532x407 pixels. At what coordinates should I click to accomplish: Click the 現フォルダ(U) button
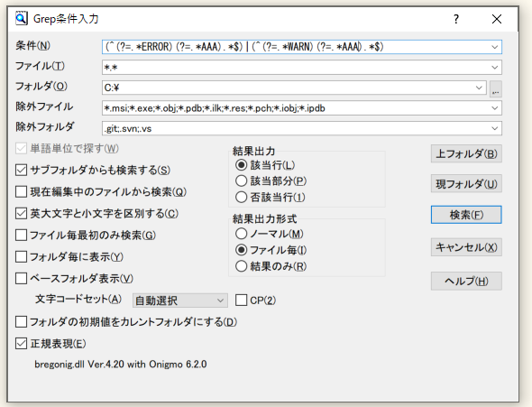click(466, 183)
